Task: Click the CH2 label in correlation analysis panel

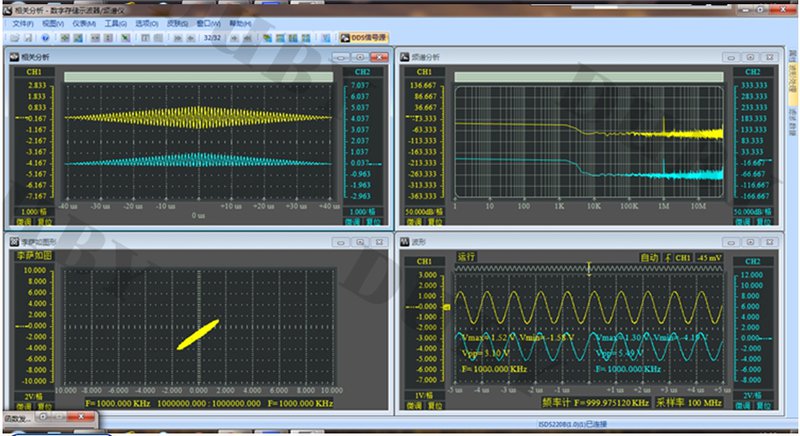Action: click(x=362, y=72)
